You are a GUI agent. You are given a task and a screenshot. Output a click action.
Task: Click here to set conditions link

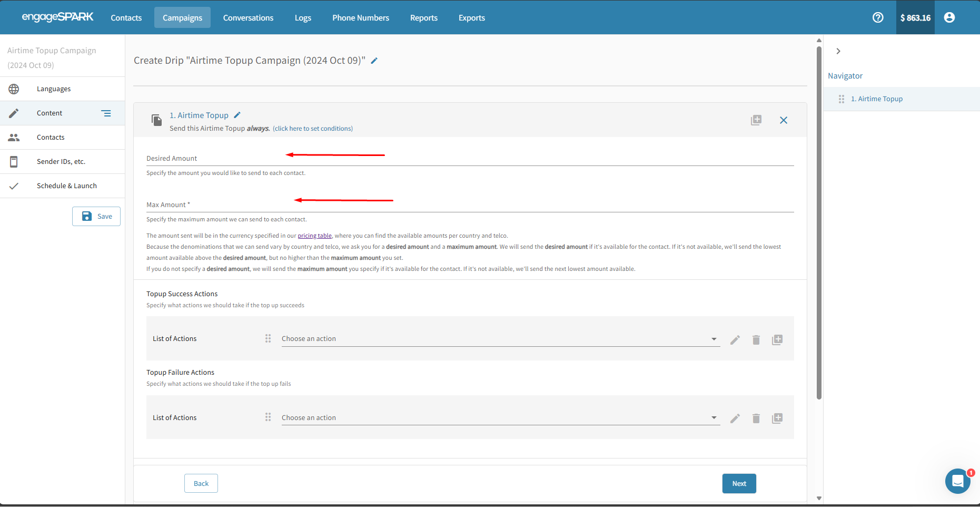coord(313,129)
